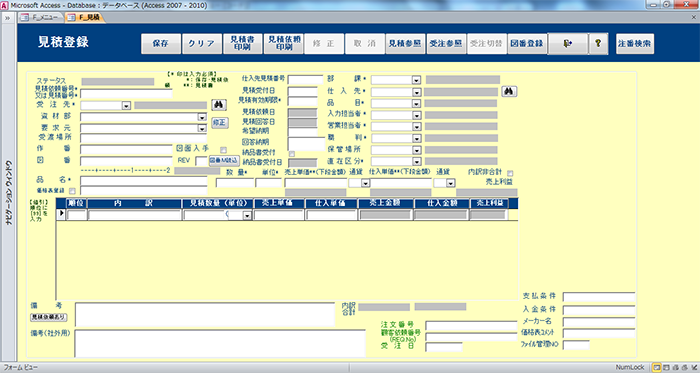This screenshot has height=373, width=700.
Task: Enable the 内訳非合計 checkbox
Action: (x=510, y=173)
